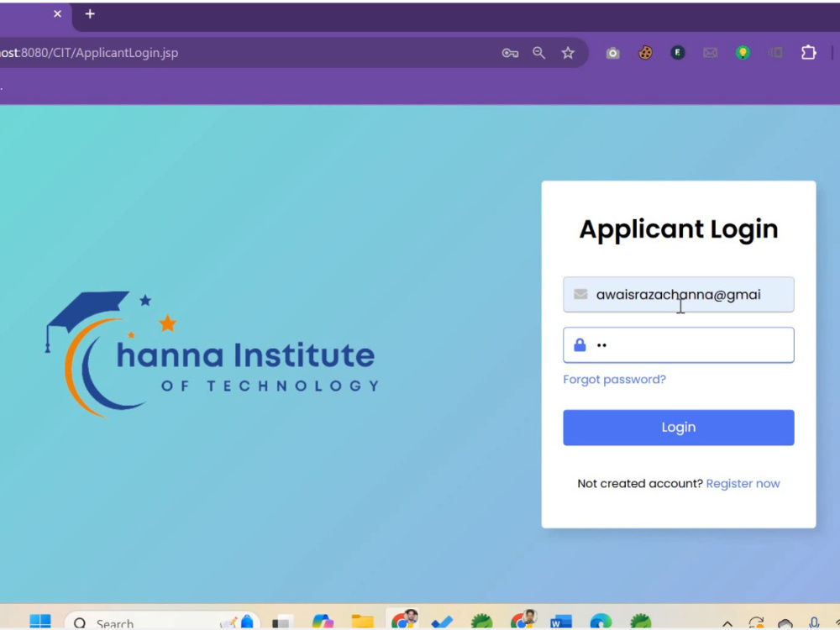
Task: Open the dark round E extension
Action: 678,52
